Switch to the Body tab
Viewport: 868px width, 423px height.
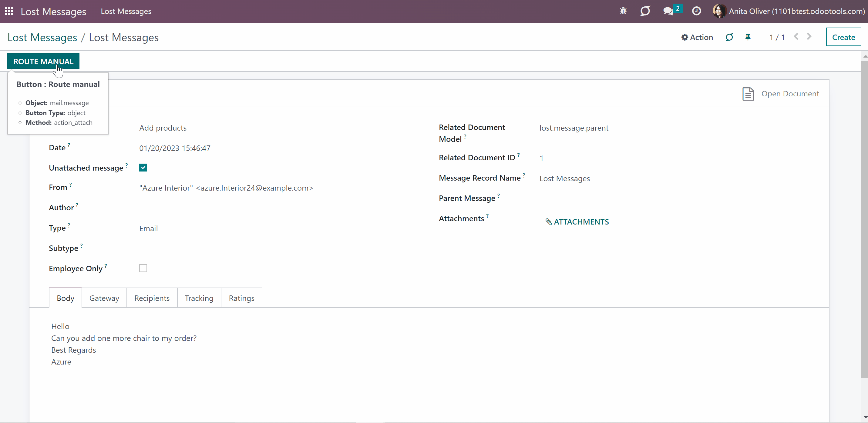[x=66, y=298]
